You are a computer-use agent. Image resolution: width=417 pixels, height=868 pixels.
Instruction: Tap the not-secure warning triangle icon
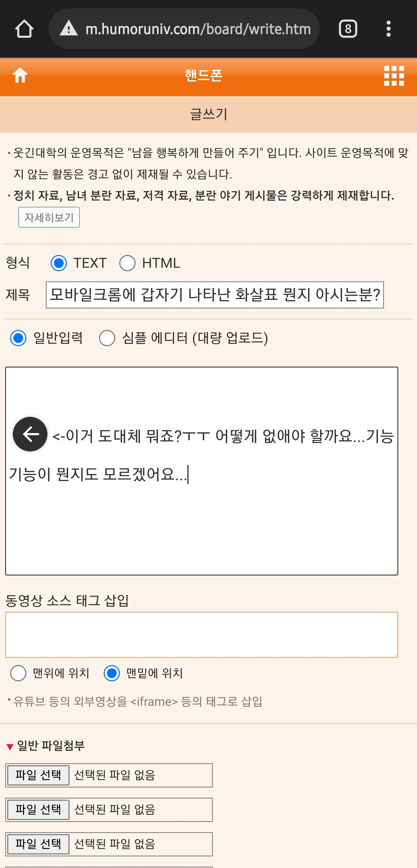pos(69,28)
